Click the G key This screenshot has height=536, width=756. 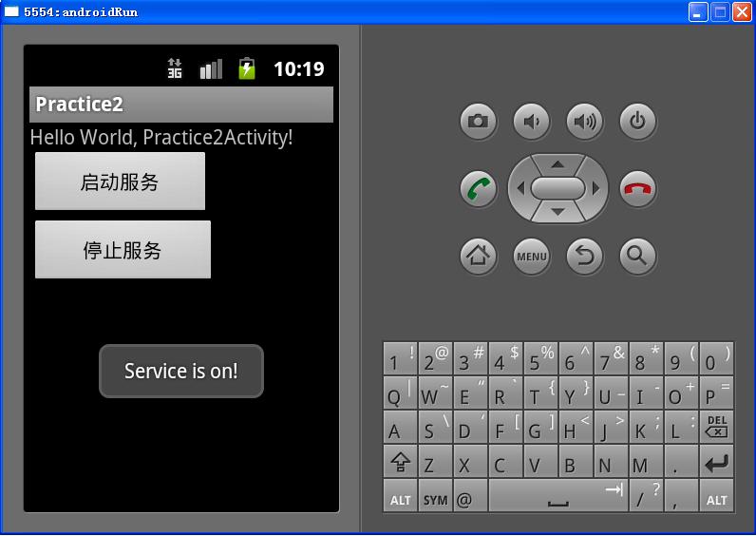pyautogui.click(x=540, y=427)
